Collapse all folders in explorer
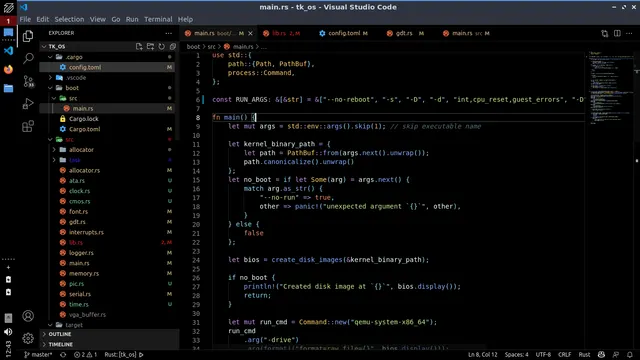640x360 pixels. click(173, 47)
